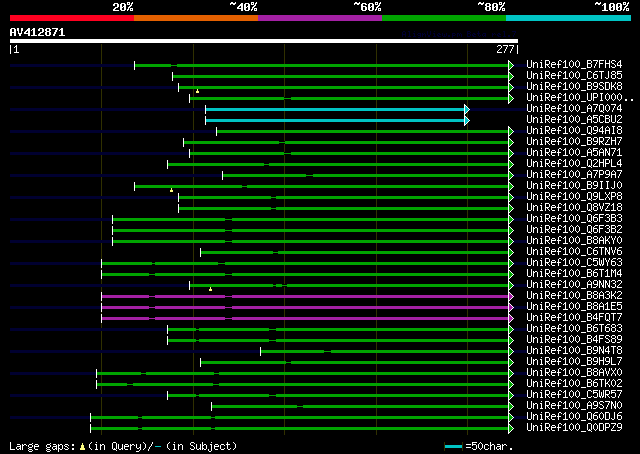
Task: Click the cyan arrowhead ending the A7Q074 alignment
Action: [467, 109]
